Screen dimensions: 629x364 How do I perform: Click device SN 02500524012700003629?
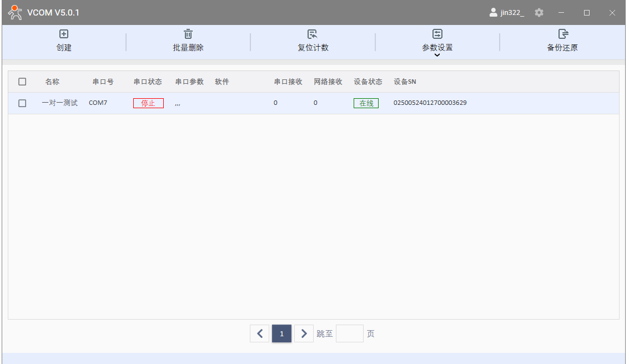click(x=430, y=103)
